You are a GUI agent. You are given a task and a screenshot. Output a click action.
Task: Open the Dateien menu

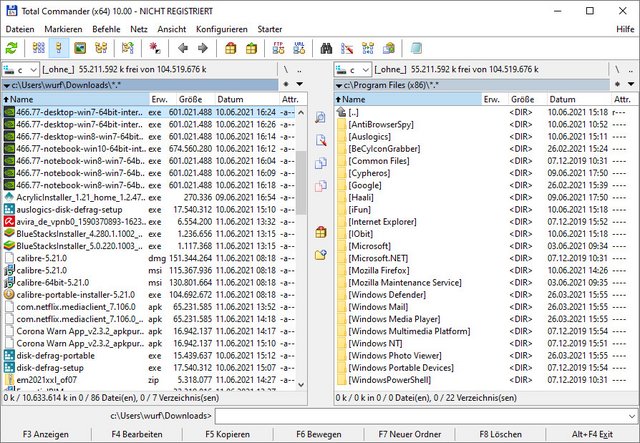(x=20, y=29)
